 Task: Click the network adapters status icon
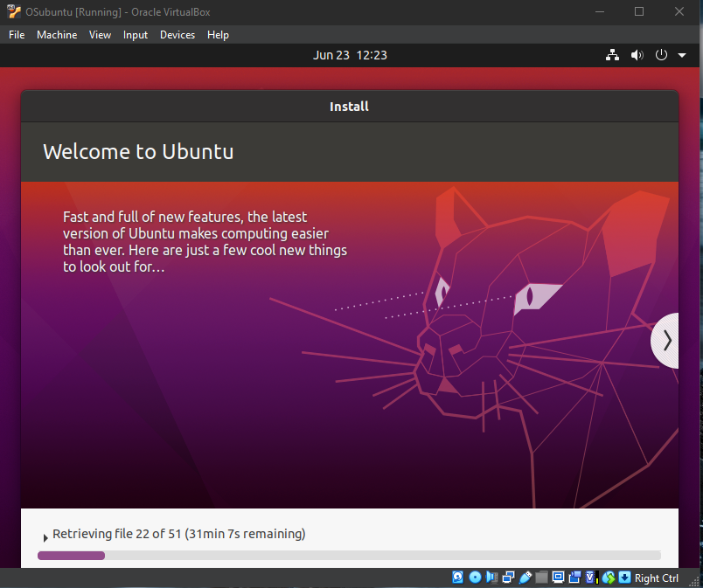pos(508,578)
